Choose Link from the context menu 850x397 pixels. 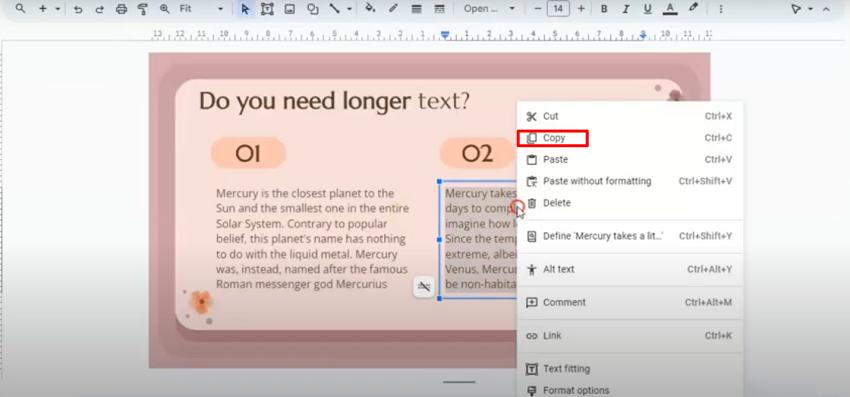pos(629,336)
